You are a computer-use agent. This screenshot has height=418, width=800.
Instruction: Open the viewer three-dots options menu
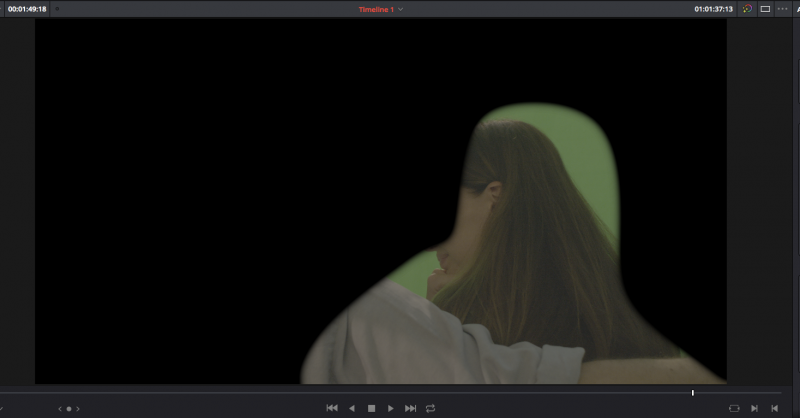pos(783,9)
